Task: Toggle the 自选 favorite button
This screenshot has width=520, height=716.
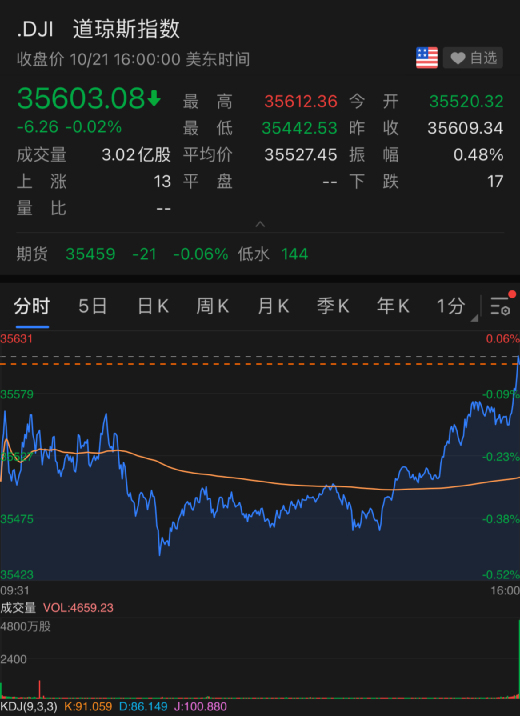Action: [x=473, y=58]
